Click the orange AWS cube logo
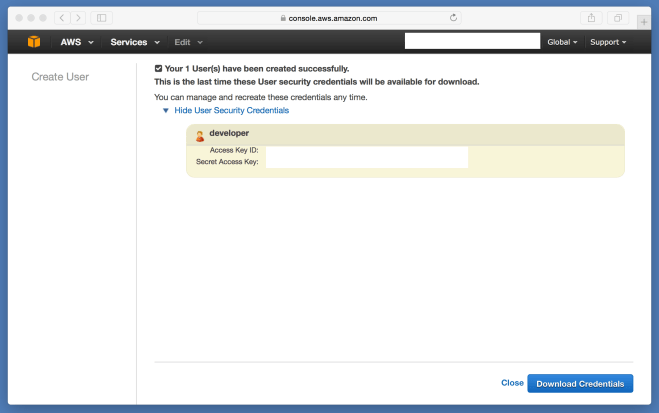This screenshot has width=659, height=413. click(33, 42)
